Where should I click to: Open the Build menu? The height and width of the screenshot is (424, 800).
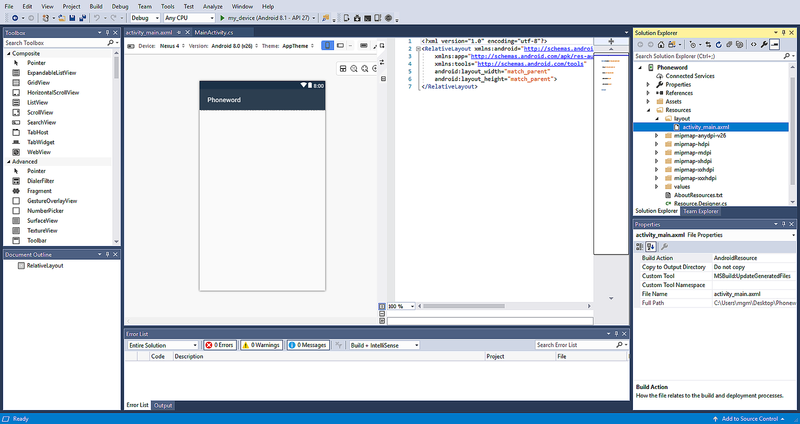[x=97, y=6]
